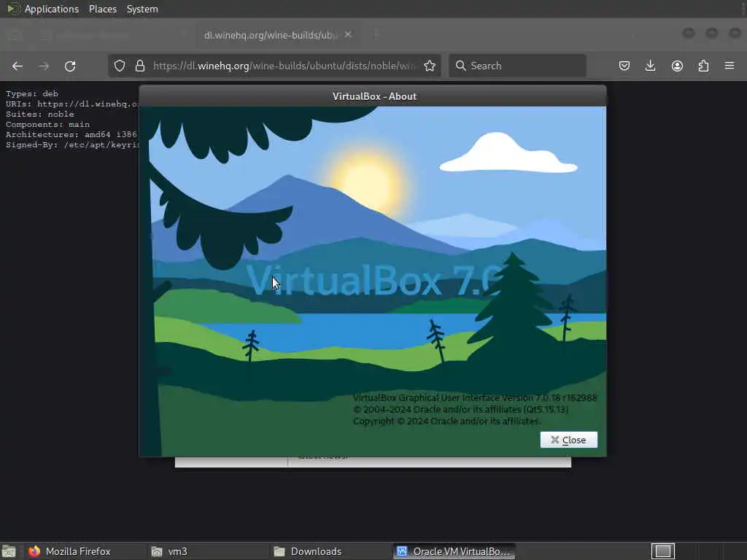Click the VirtualBox version 7.0.18 text
This screenshot has height=560, width=747.
[x=474, y=397]
